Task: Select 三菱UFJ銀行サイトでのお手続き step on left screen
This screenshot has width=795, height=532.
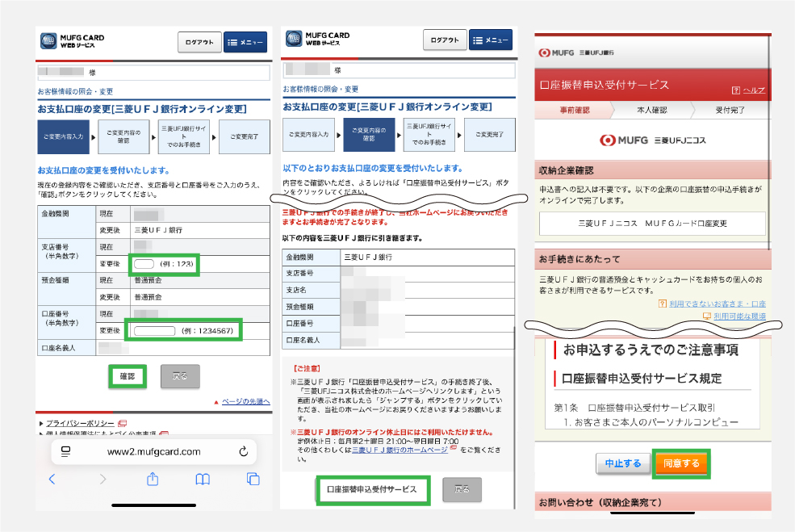Action: point(183,137)
